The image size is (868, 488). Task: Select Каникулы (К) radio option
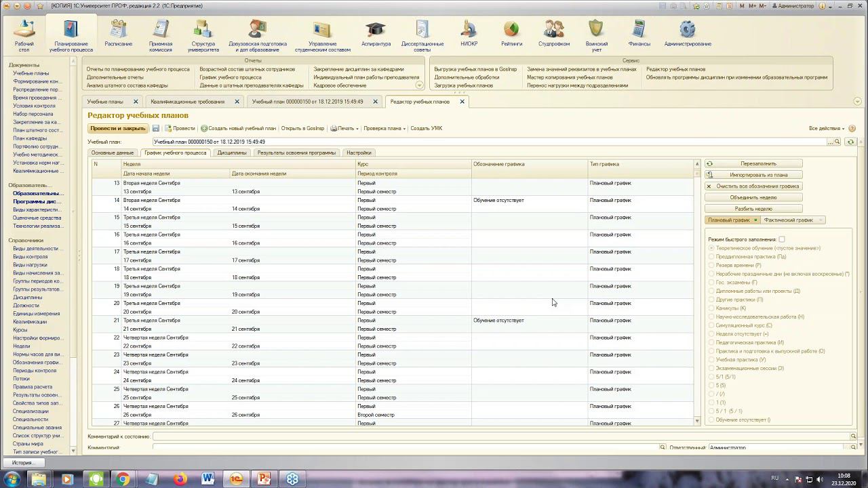tap(711, 308)
